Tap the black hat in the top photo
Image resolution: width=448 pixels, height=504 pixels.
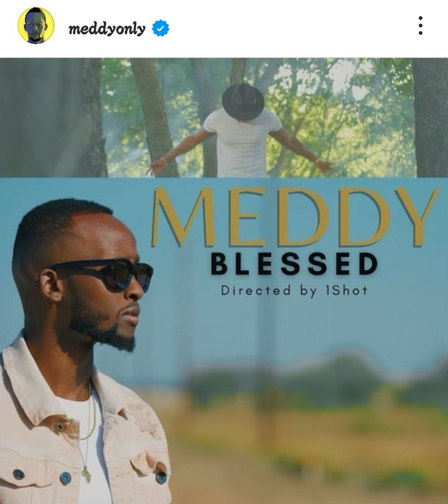point(243,101)
